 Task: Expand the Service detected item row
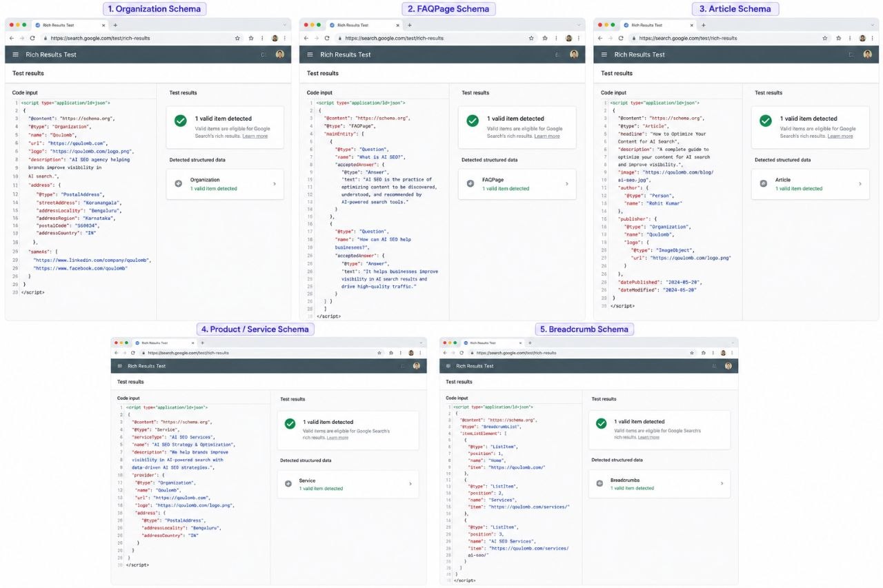[x=348, y=484]
